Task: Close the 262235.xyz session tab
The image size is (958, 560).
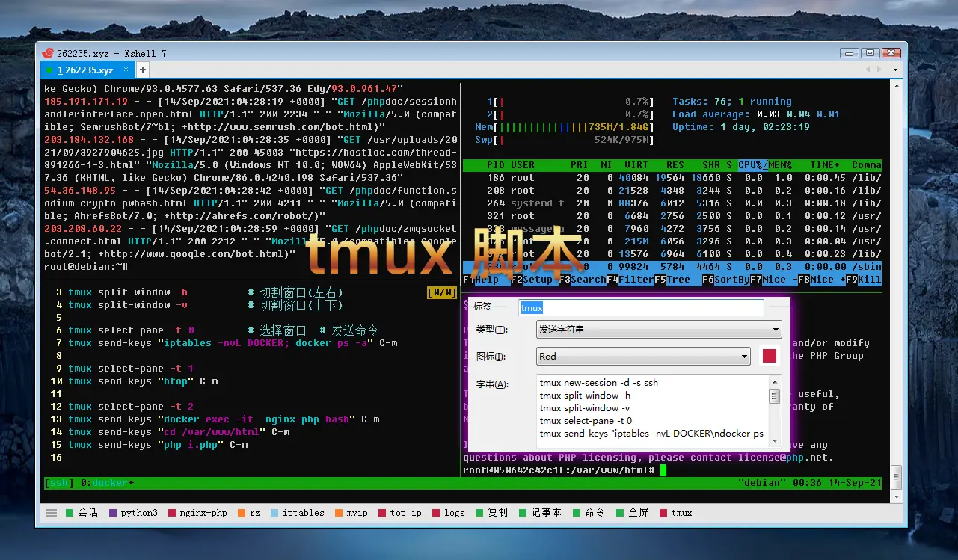Action: tap(126, 70)
